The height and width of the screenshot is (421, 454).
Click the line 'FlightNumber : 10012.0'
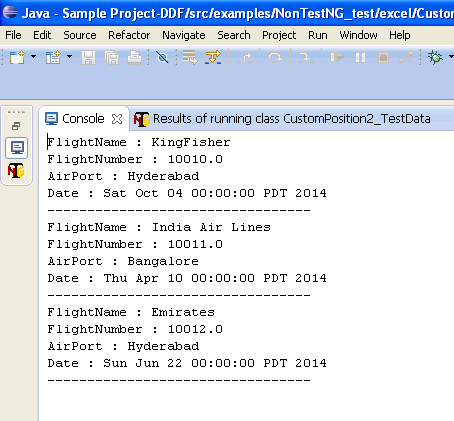point(135,329)
